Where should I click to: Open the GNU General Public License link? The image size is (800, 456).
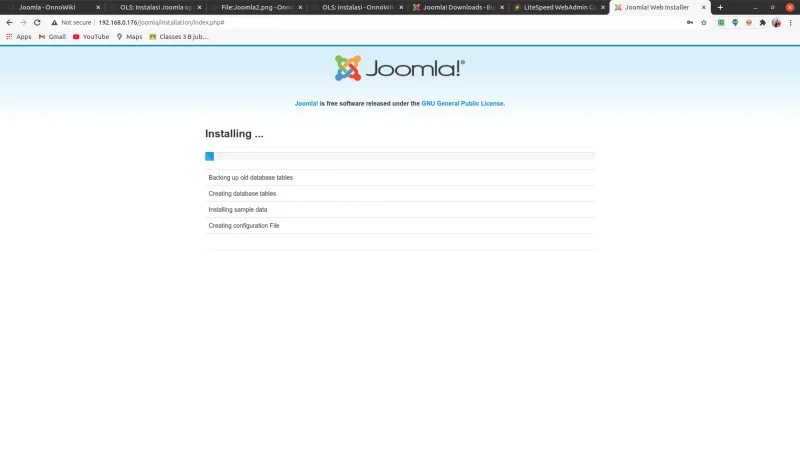[x=462, y=104]
